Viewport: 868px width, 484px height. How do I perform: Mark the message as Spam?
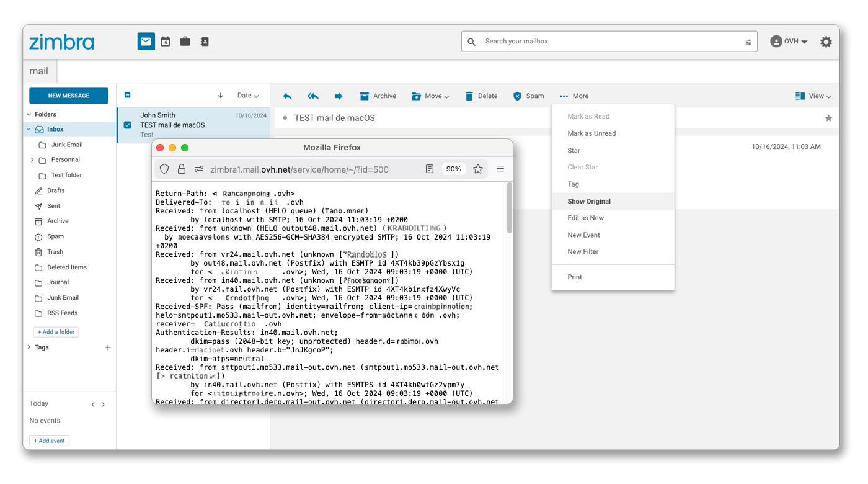tap(528, 96)
